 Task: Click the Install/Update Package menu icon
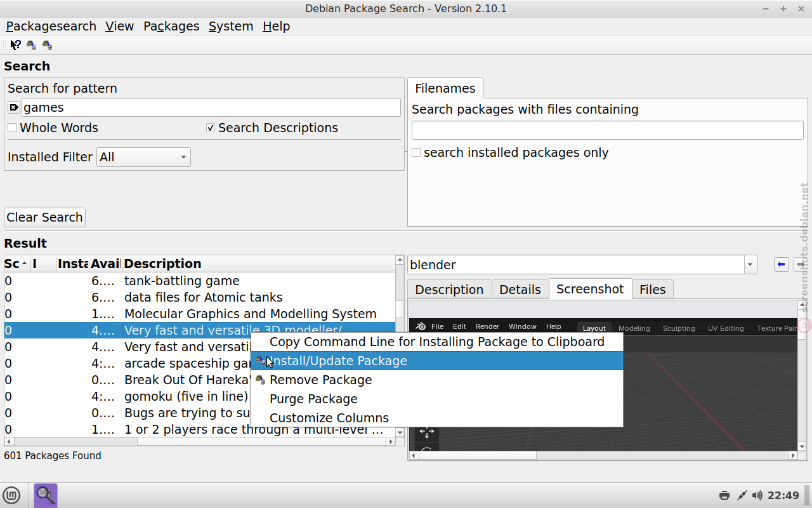tap(260, 361)
